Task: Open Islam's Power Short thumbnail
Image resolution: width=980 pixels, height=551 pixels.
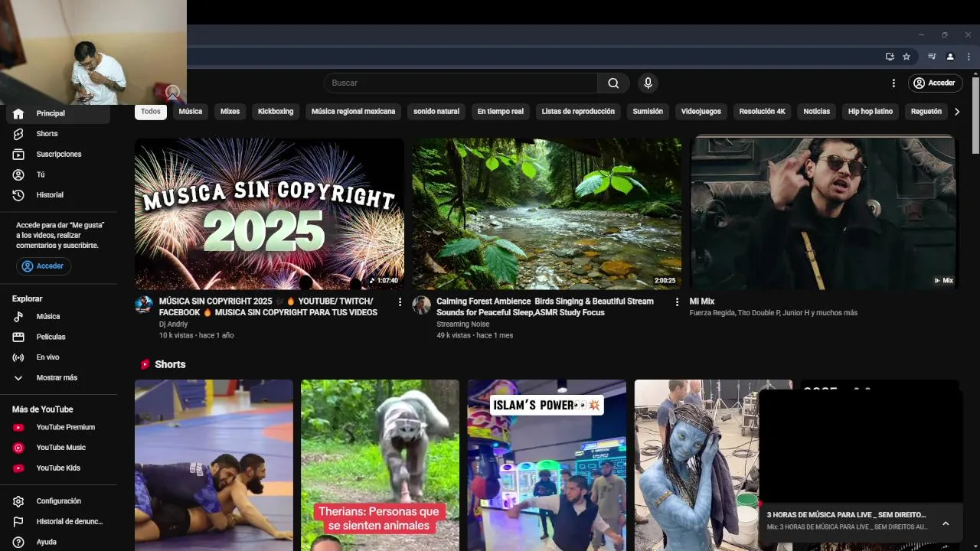Action: [x=547, y=465]
